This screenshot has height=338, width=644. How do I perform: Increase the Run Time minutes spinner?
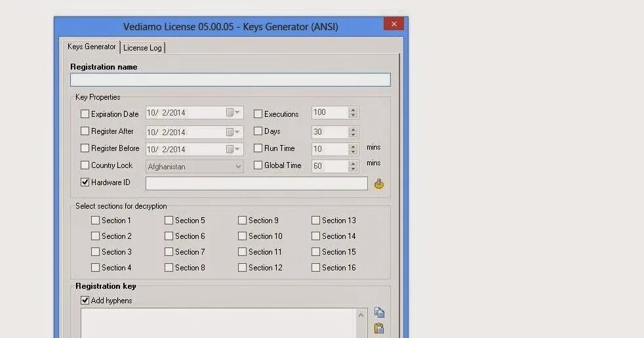click(353, 146)
